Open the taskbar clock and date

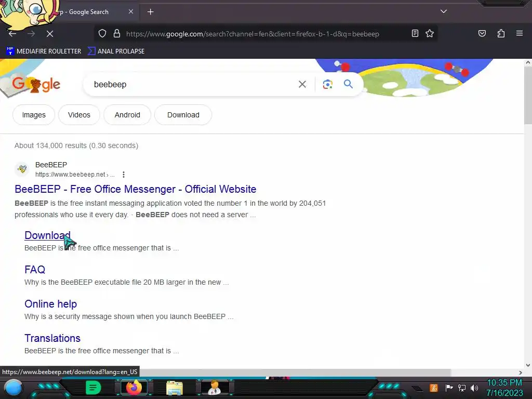[504, 388]
